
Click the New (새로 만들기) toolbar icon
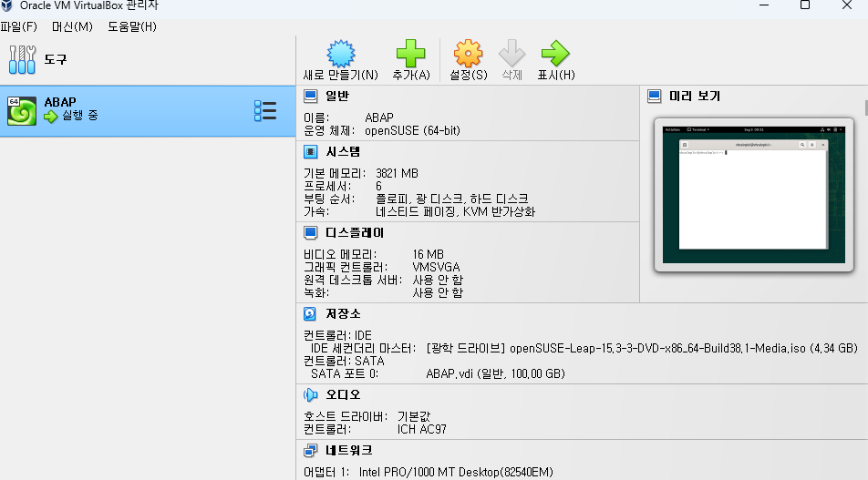[x=340, y=54]
